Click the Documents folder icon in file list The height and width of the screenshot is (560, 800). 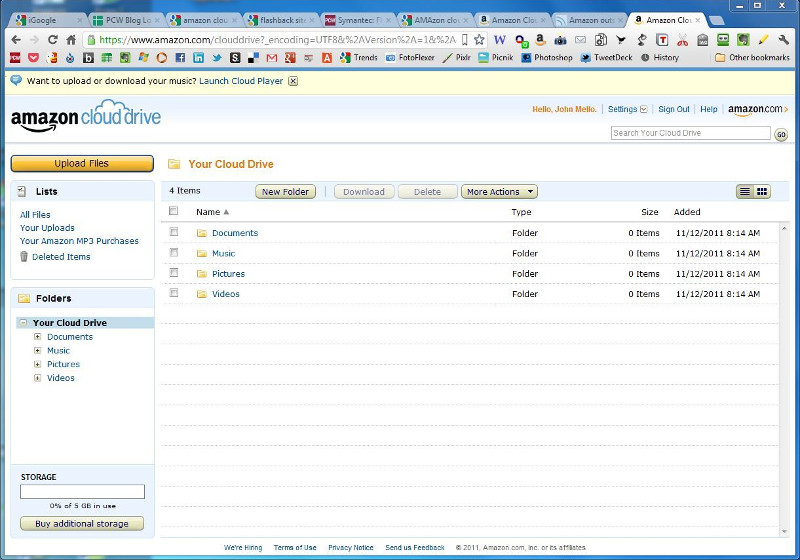(x=202, y=233)
